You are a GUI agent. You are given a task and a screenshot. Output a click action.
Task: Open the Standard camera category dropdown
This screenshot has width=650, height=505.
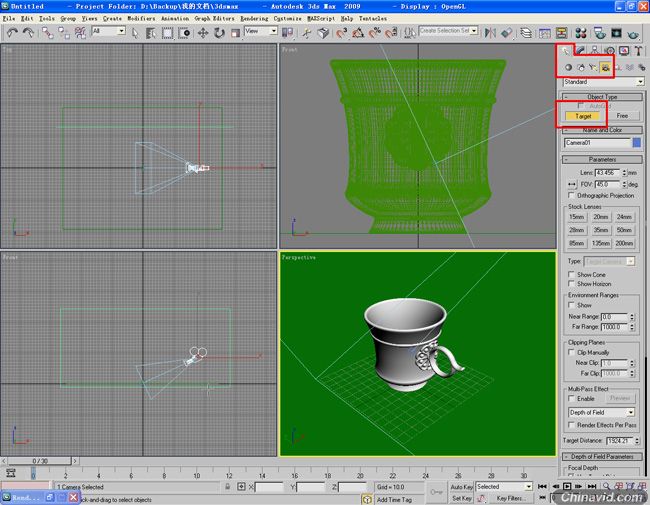click(603, 82)
